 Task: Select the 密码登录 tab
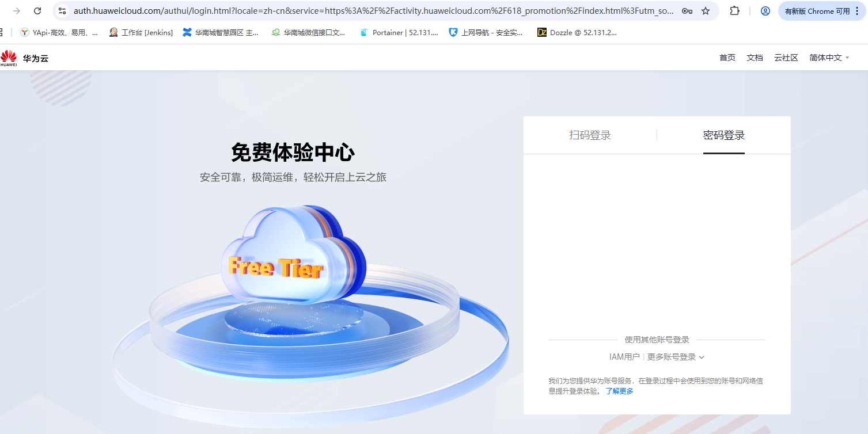tap(724, 135)
